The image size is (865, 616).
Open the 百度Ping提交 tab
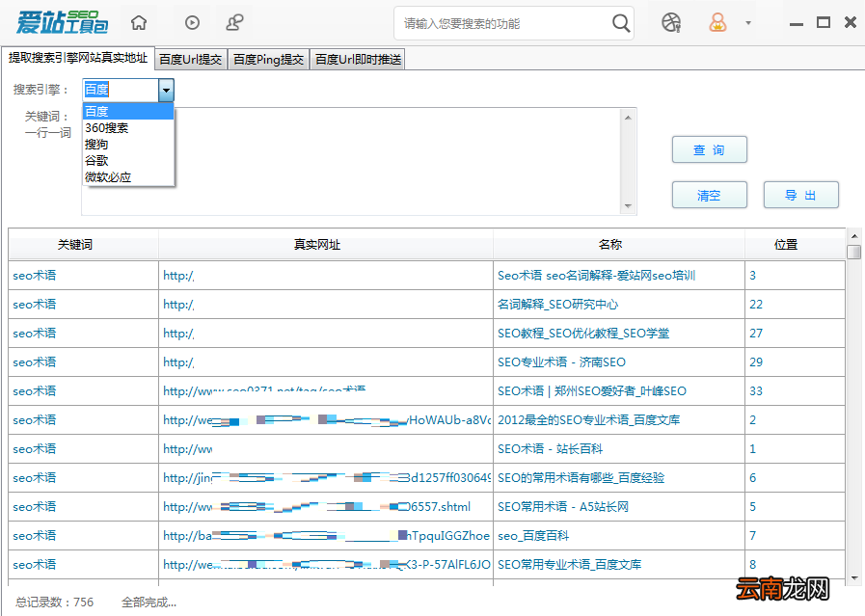[x=268, y=60]
